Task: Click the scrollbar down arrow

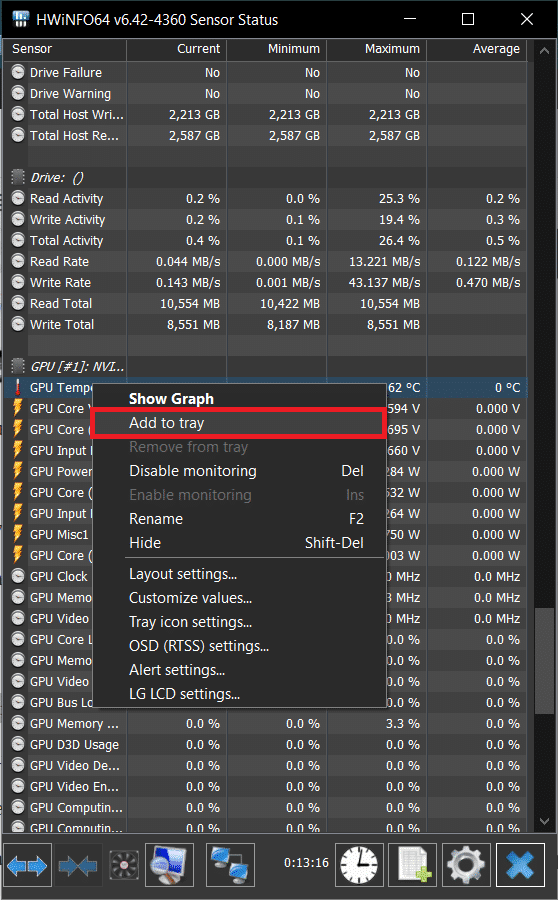Action: point(544,821)
